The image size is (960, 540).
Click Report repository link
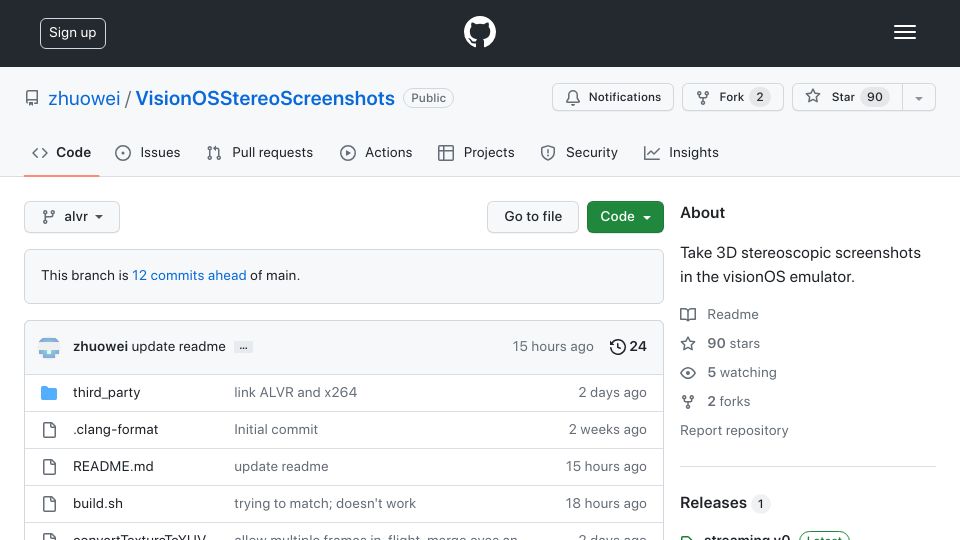point(734,430)
